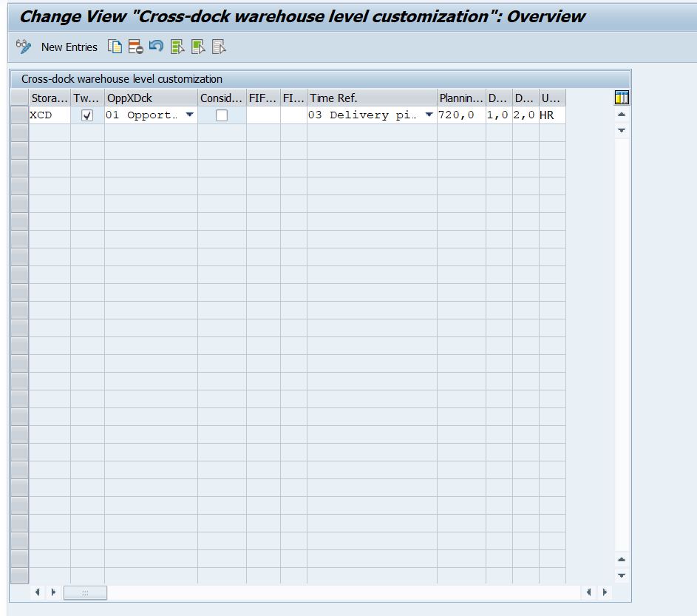697x616 pixels.
Task: Toggle the Tw... checkbox in XCD row
Action: (87, 115)
